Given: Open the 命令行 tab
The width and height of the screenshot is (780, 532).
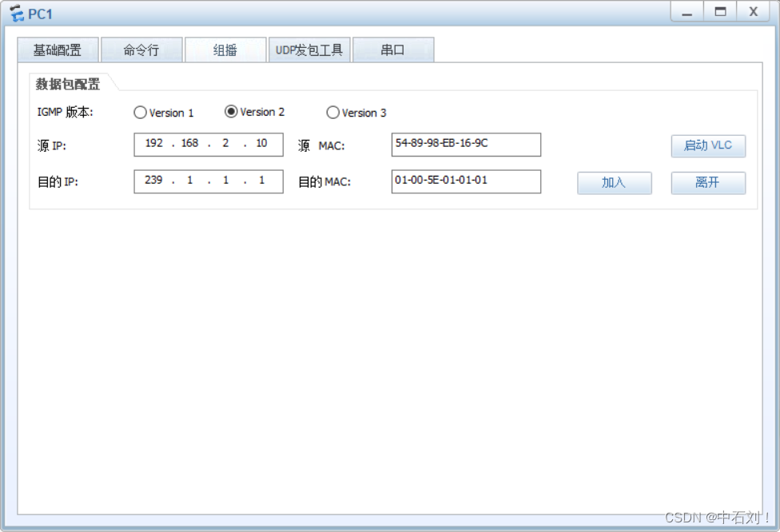Looking at the screenshot, I should 141,49.
